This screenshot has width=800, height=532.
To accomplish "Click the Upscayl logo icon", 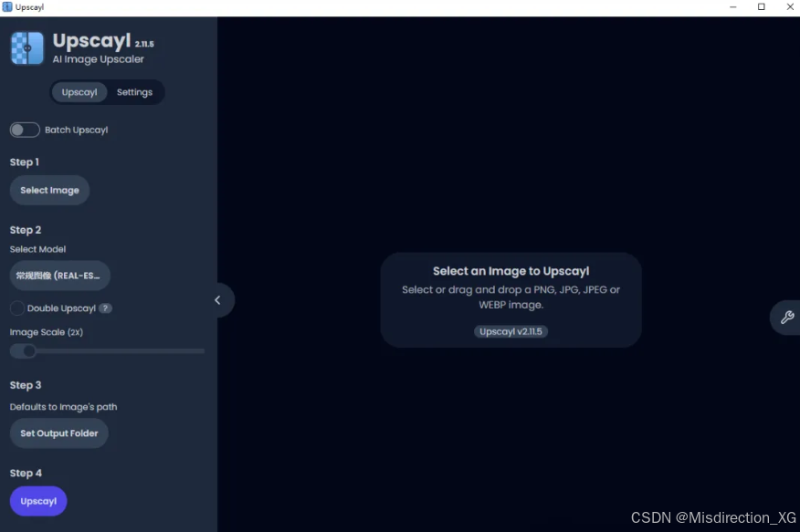I will [x=27, y=48].
